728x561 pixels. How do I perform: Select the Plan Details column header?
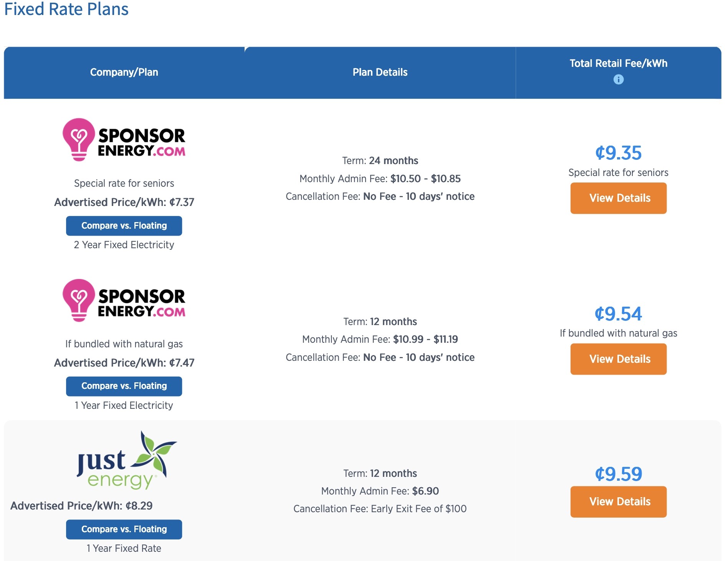(x=380, y=72)
